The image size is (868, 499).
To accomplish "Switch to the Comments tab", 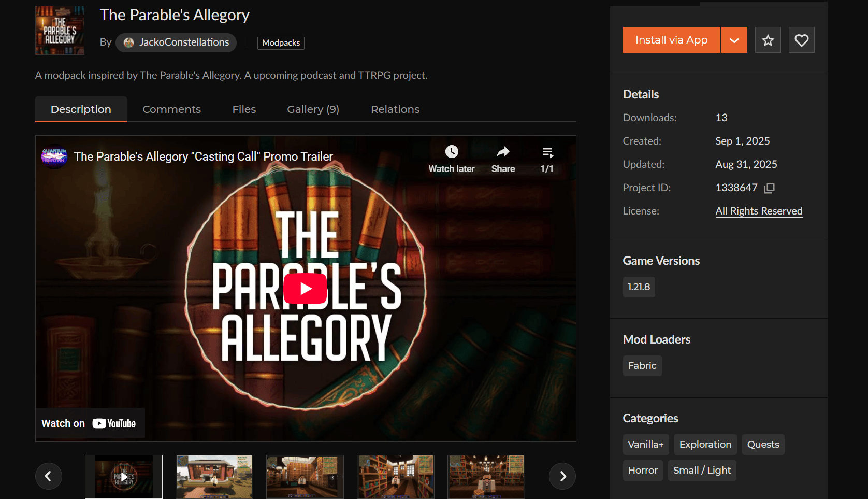I will [171, 109].
